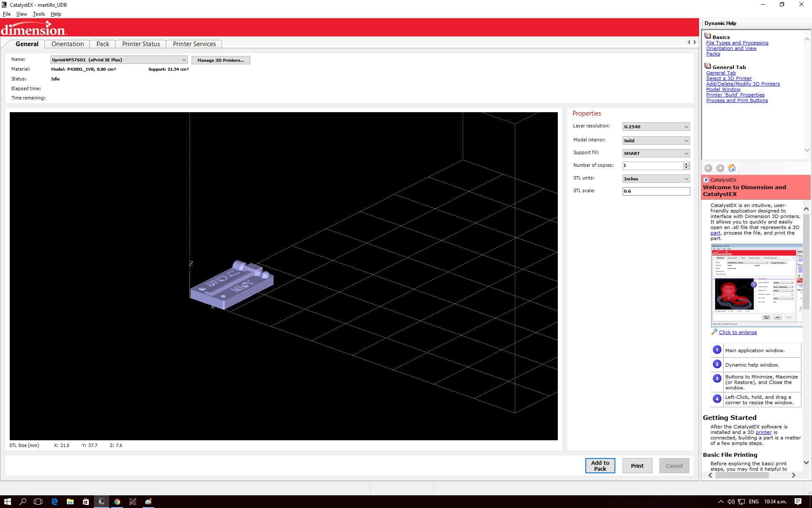Switch to the Pack tab
This screenshot has height=508, width=812.
coord(103,44)
